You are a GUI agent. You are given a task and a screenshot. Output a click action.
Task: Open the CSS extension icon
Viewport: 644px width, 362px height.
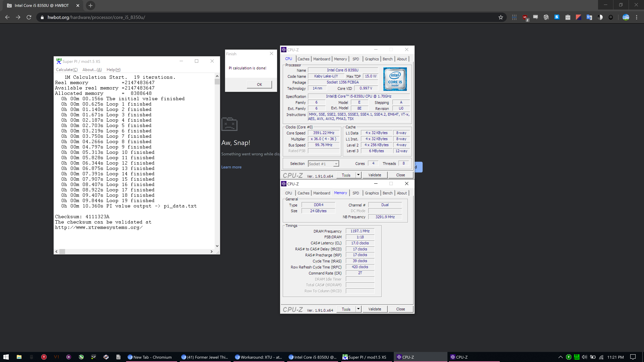535,17
